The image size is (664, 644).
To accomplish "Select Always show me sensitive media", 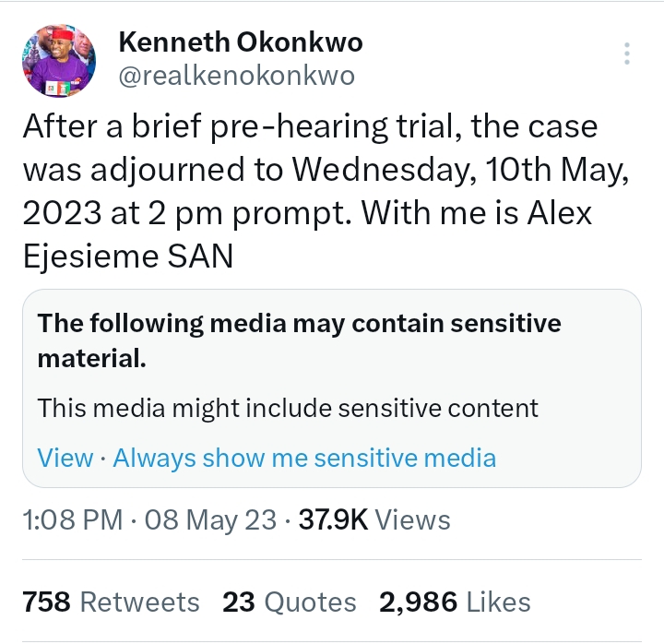I will click(x=304, y=458).
